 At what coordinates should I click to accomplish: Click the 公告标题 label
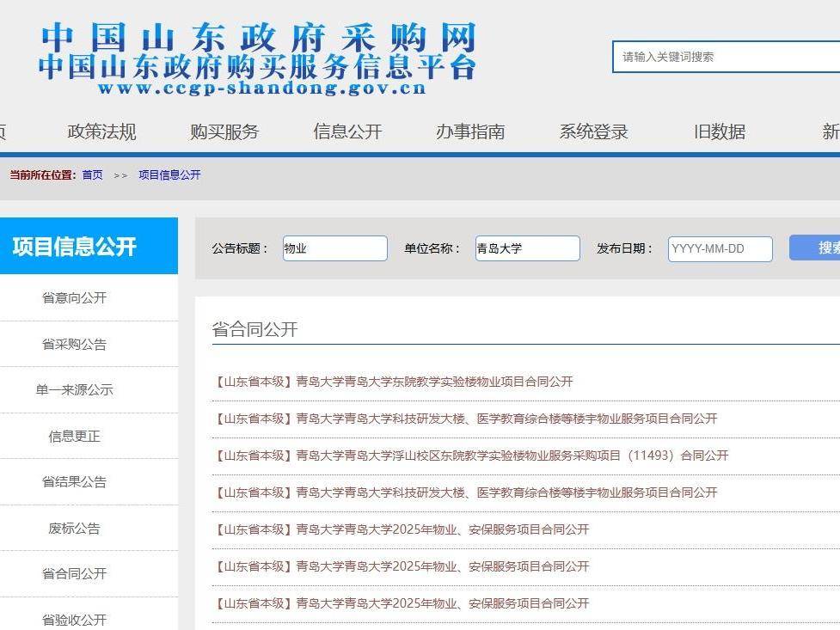(240, 248)
